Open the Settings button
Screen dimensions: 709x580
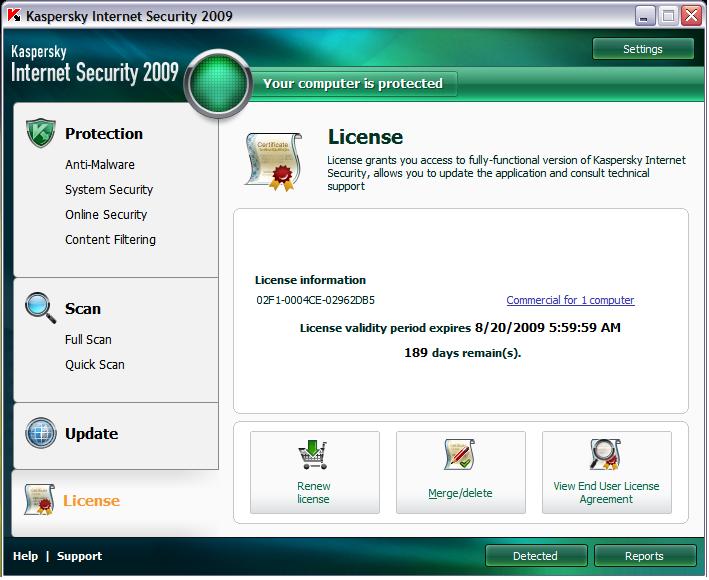pos(643,49)
